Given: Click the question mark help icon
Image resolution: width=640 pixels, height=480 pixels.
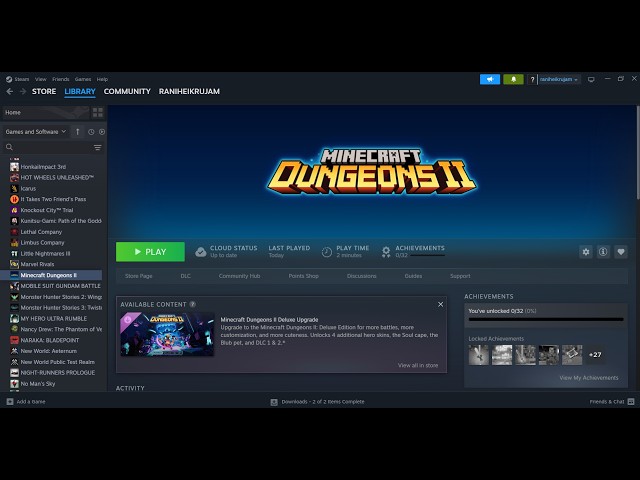Looking at the screenshot, I should coord(532,80).
